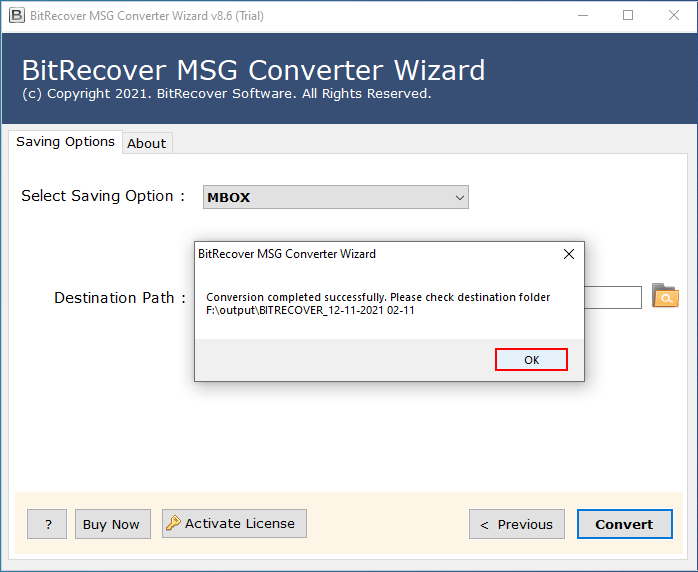Click the copyright 2021 BitRecover Software text
698x572 pixels.
pyautogui.click(x=227, y=94)
